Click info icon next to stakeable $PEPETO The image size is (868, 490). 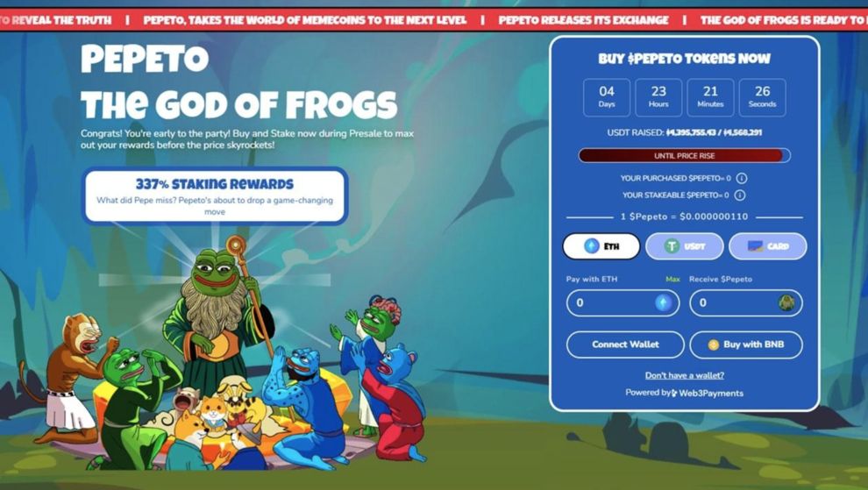(x=740, y=195)
